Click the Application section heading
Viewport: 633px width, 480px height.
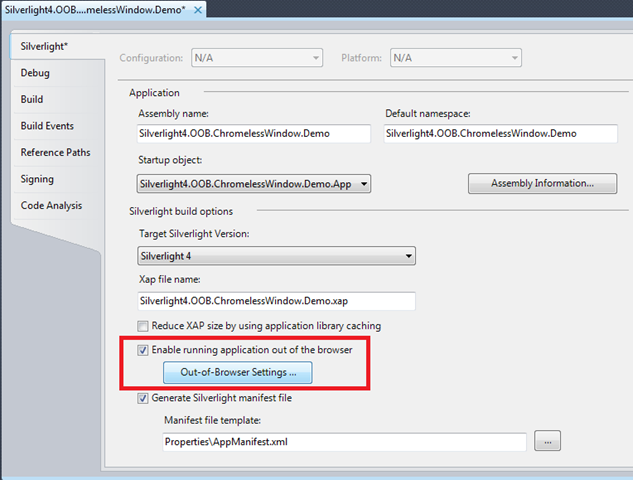(154, 93)
